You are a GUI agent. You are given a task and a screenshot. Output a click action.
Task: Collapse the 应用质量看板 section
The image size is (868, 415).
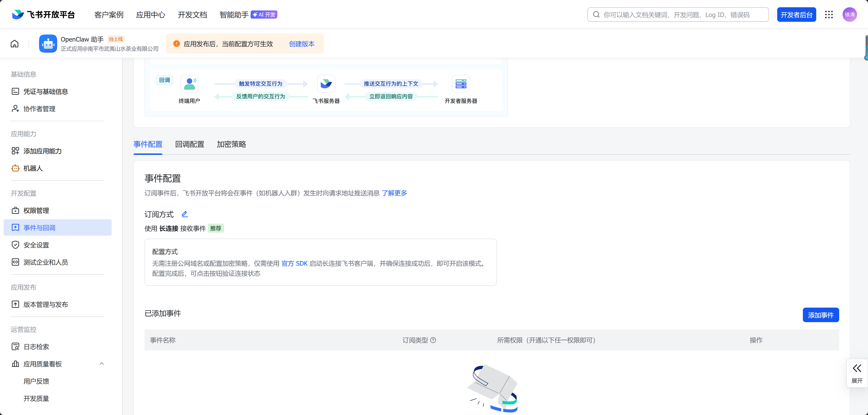tap(101, 364)
